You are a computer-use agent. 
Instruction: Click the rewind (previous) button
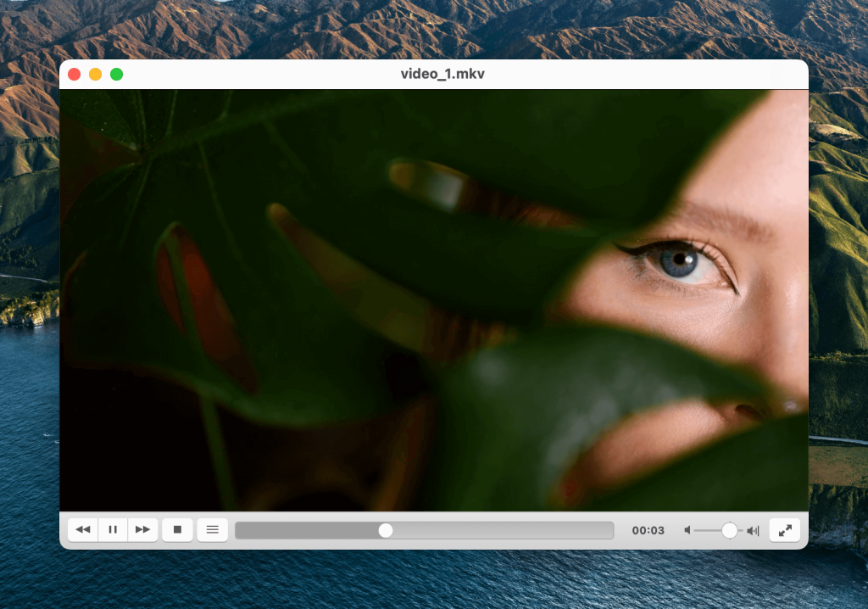click(x=83, y=530)
